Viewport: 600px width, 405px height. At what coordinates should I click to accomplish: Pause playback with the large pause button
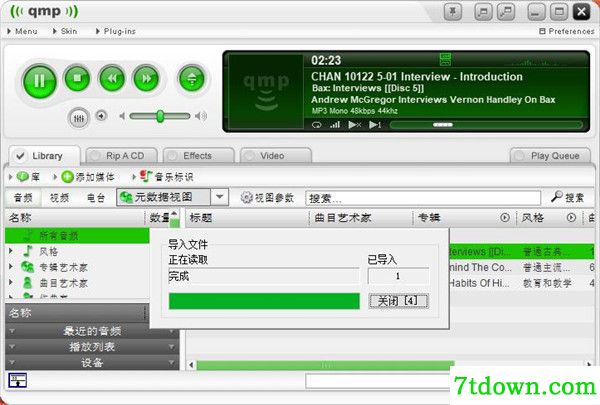pyautogui.click(x=39, y=81)
